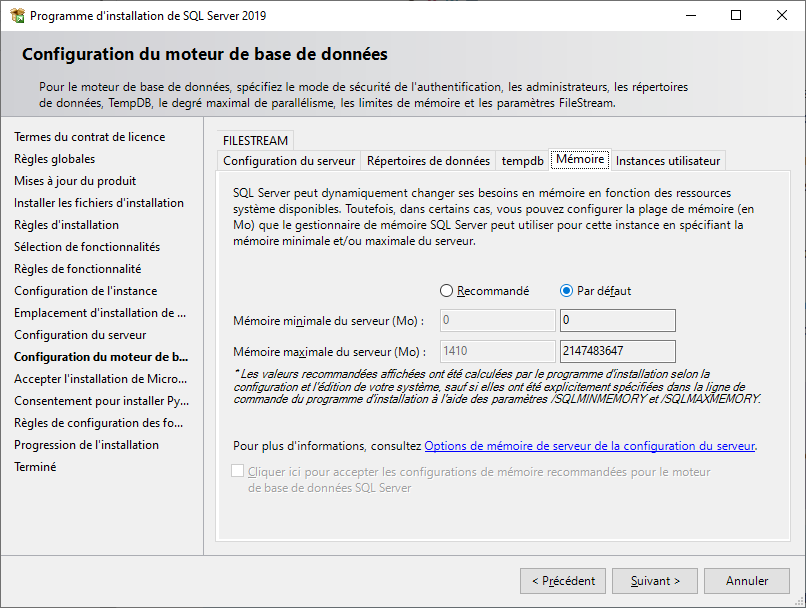The height and width of the screenshot is (608, 806).
Task: Click the default minimum memory field showing 0
Action: (x=618, y=320)
